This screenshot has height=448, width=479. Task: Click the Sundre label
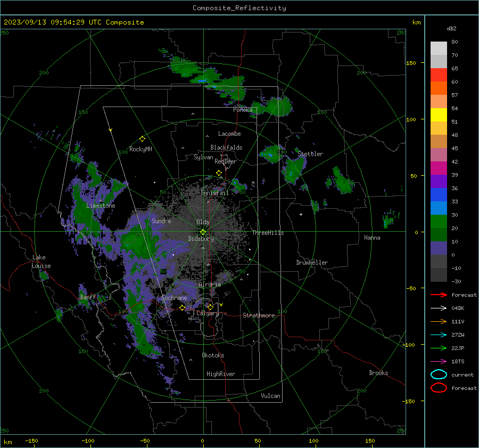pyautogui.click(x=161, y=221)
